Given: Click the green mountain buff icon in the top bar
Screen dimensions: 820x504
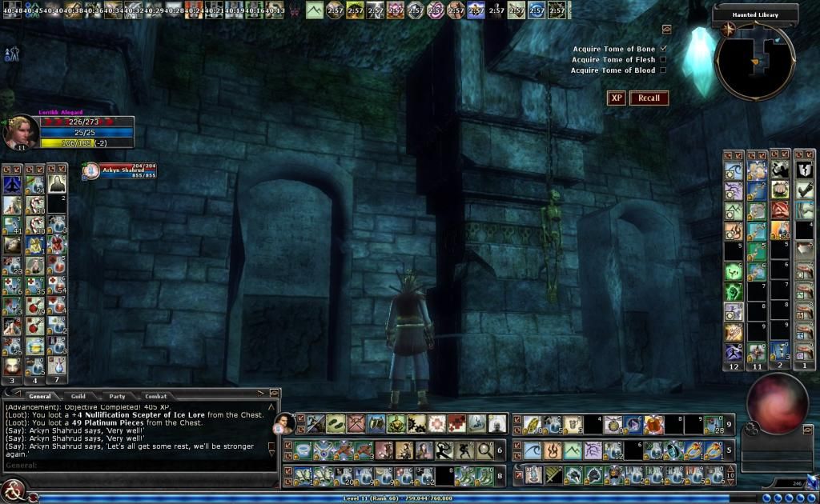Looking at the screenshot, I should click(314, 10).
